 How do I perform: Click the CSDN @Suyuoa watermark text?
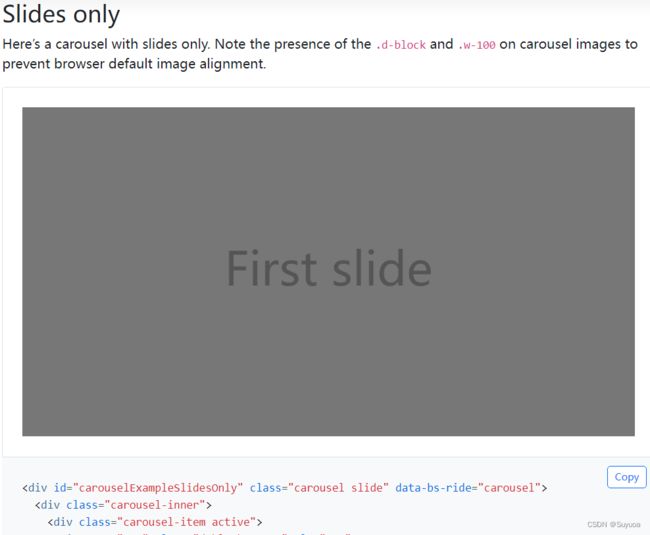tap(614, 525)
